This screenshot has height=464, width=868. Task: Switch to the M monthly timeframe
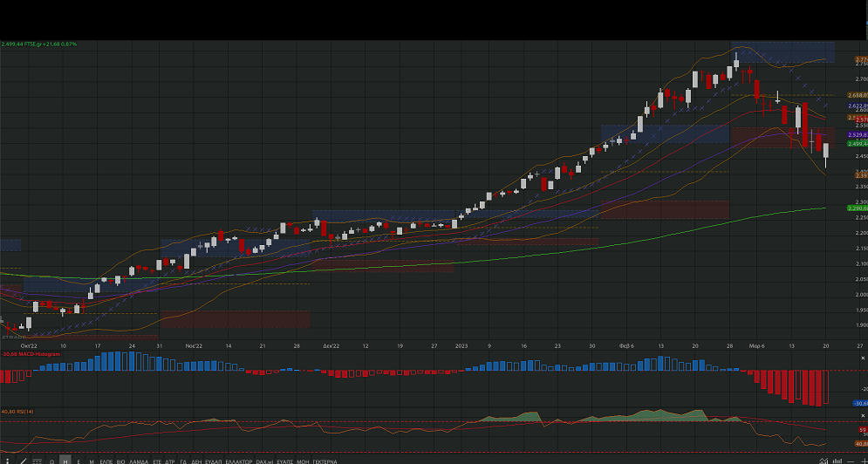[92, 461]
